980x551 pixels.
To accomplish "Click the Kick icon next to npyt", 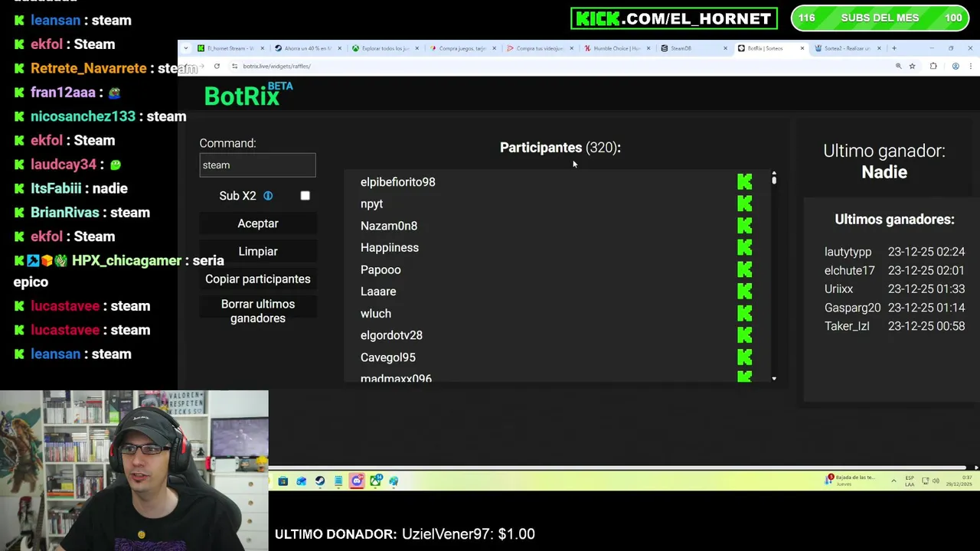I will point(744,204).
